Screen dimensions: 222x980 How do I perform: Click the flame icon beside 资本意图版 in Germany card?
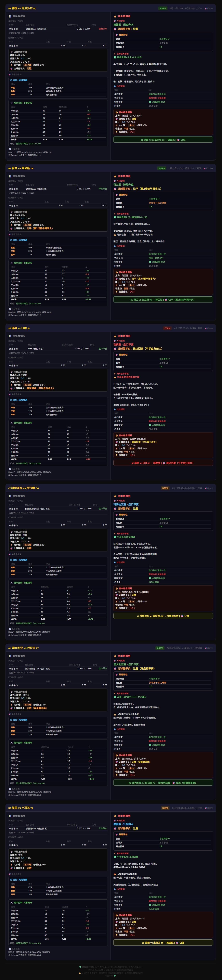pyautogui.click(x=115, y=16)
